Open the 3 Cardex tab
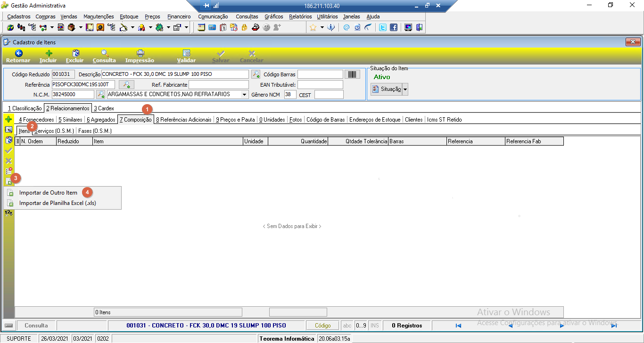This screenshot has width=644, height=343. pyautogui.click(x=104, y=108)
